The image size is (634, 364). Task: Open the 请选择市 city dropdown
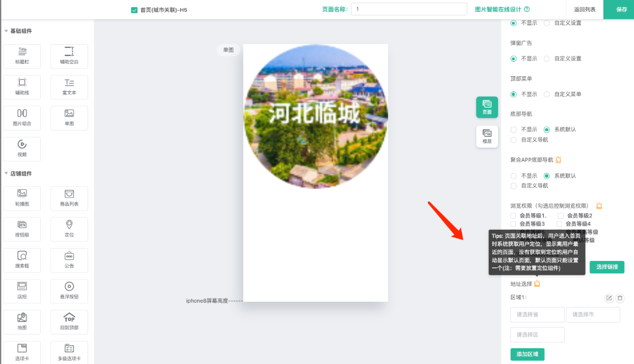click(593, 315)
